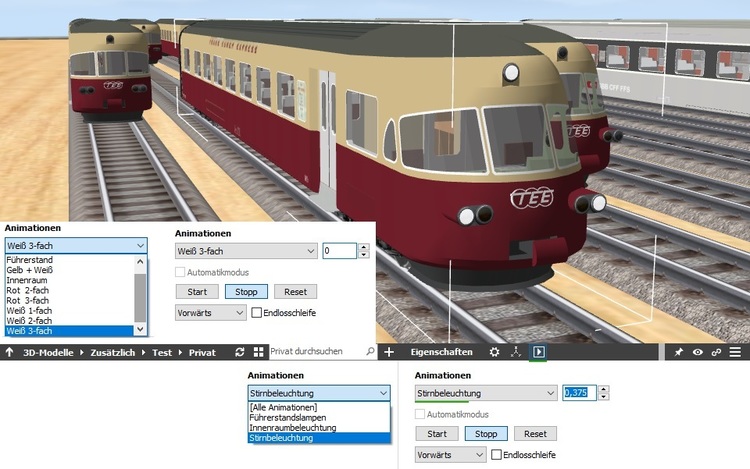The height and width of the screenshot is (469, 750).
Task: Click Stopp in the Weiß 3-fach panel
Action: (x=246, y=292)
